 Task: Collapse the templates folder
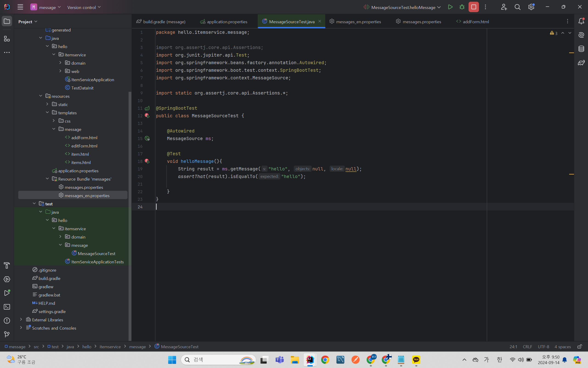click(x=47, y=112)
